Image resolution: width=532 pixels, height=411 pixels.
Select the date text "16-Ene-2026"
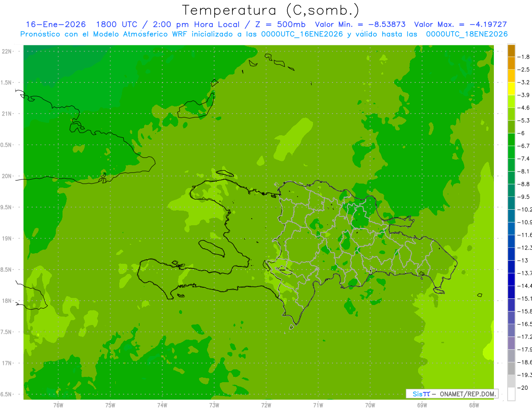(56, 24)
